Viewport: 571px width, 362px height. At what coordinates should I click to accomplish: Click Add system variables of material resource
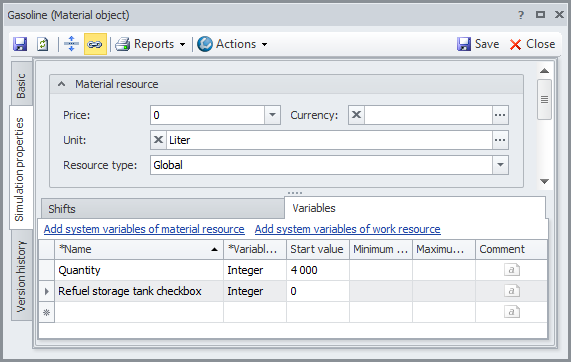pyautogui.click(x=144, y=229)
